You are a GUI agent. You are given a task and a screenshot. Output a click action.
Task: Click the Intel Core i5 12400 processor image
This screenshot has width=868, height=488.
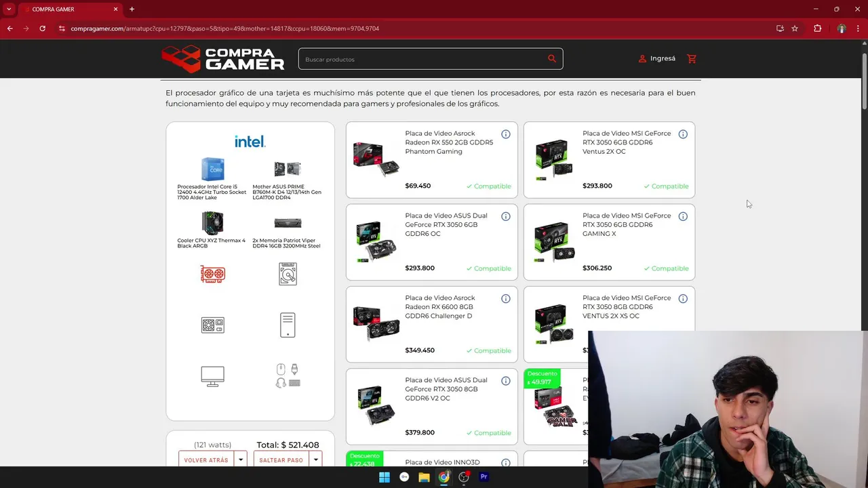click(x=212, y=169)
